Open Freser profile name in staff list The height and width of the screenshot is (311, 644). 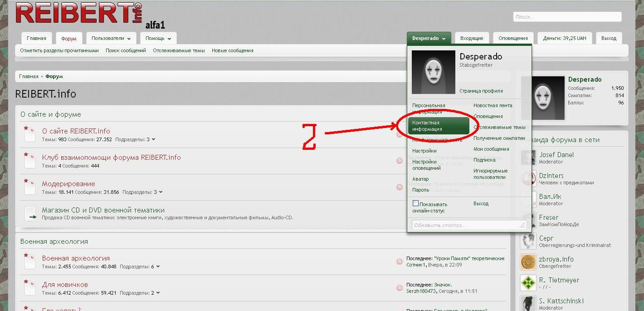[548, 217]
